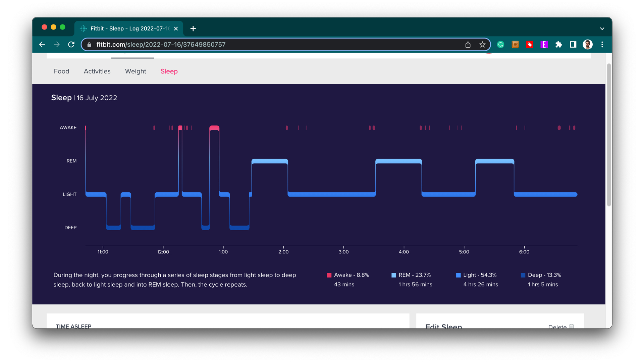Open the Food log tab

(61, 71)
